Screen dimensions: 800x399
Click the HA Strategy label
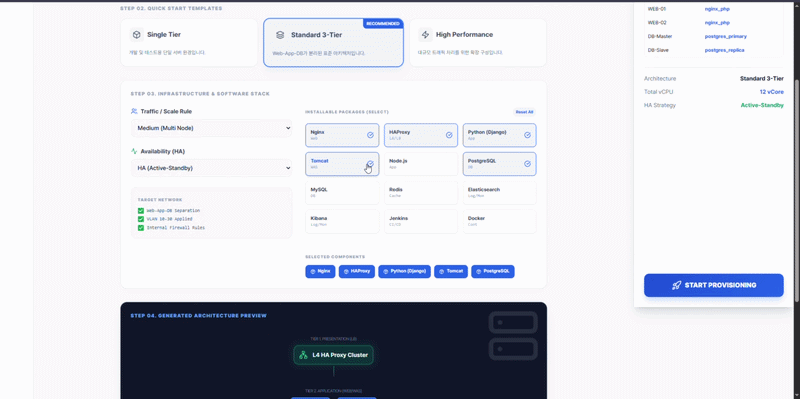click(x=660, y=105)
